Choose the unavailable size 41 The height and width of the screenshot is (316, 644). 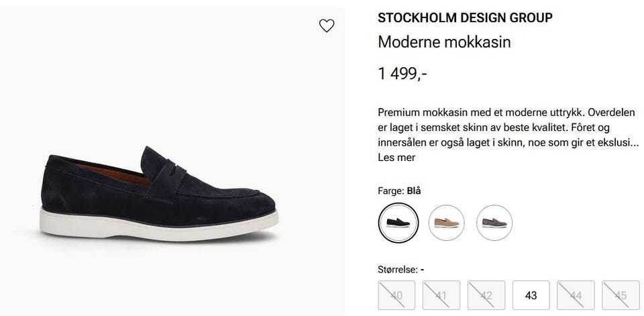[x=441, y=295]
